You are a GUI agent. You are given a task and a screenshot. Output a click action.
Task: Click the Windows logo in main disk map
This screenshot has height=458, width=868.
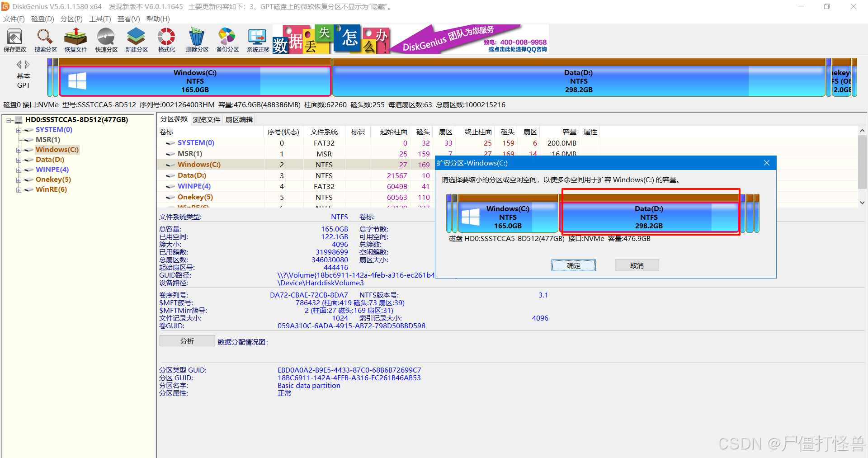[x=77, y=81]
